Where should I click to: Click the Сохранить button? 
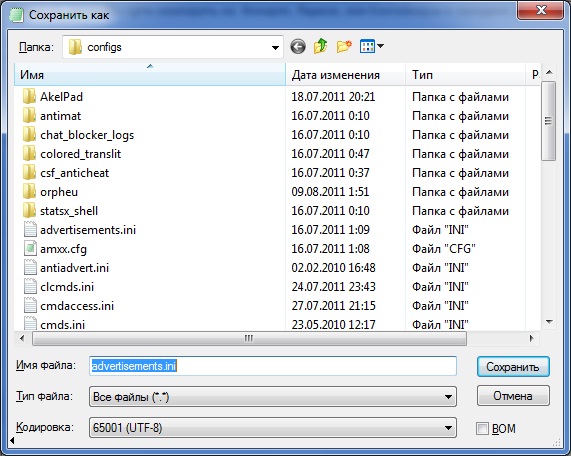coord(513,366)
